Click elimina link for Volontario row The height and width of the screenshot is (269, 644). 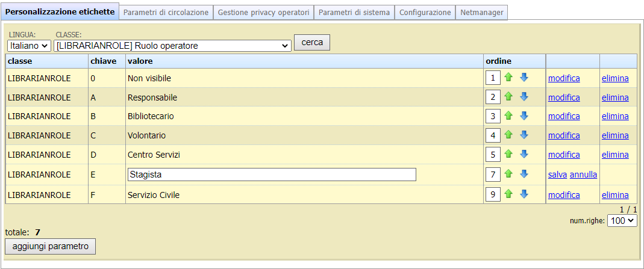point(614,135)
